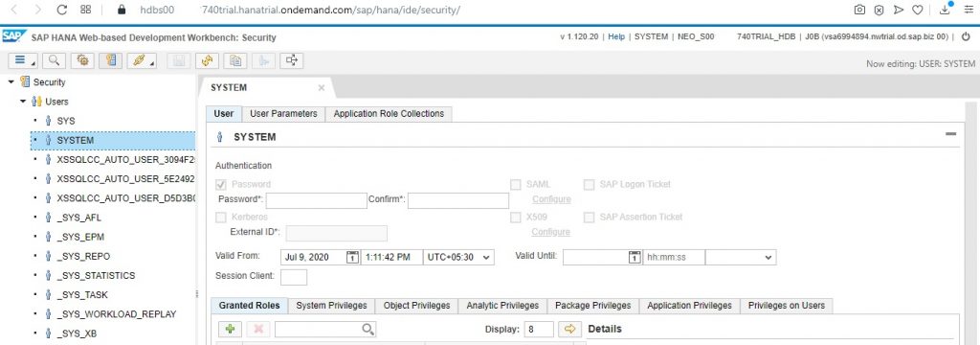This screenshot has height=345, width=980.
Task: Toggle the SAP Logon Ticket checkbox
Action: tap(589, 185)
